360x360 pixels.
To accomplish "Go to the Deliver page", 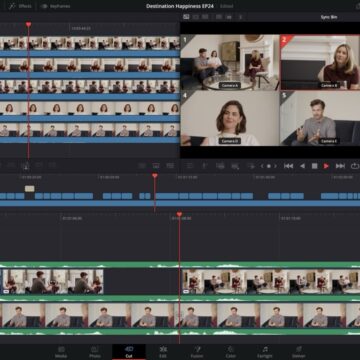I will (299, 352).
